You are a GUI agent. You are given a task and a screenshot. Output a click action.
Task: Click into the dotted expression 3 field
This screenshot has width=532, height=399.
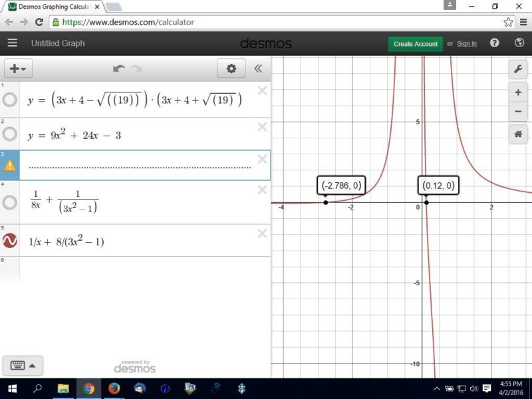[140, 165]
